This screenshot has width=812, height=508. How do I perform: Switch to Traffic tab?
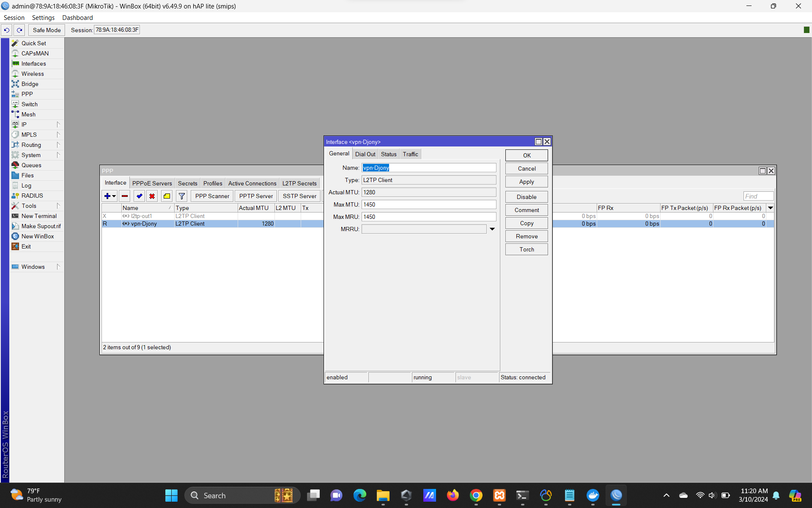pyautogui.click(x=410, y=154)
